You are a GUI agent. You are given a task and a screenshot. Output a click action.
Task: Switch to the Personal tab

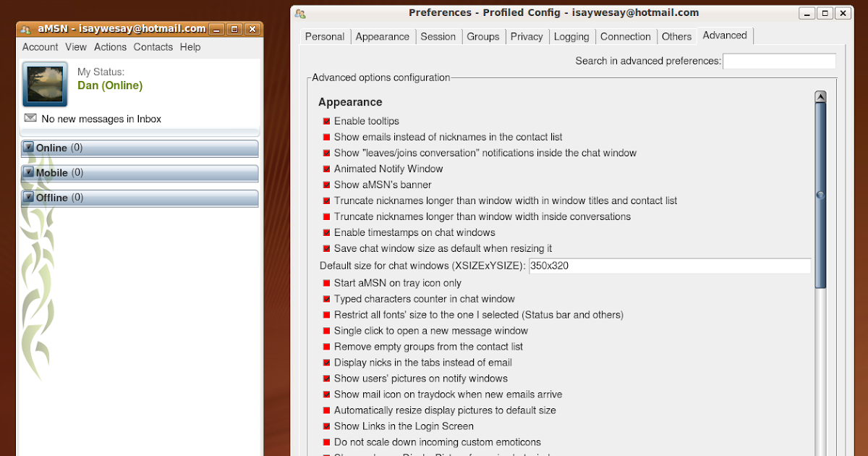(x=325, y=36)
